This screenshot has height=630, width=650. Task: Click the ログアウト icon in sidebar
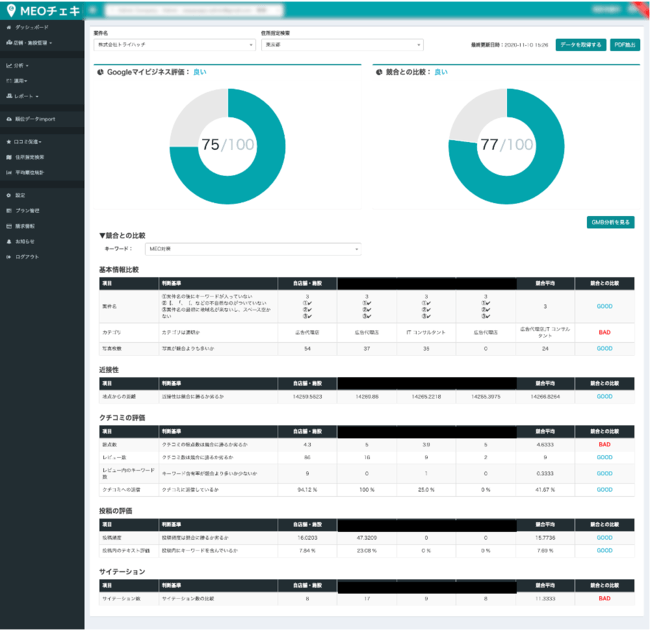tap(8, 257)
